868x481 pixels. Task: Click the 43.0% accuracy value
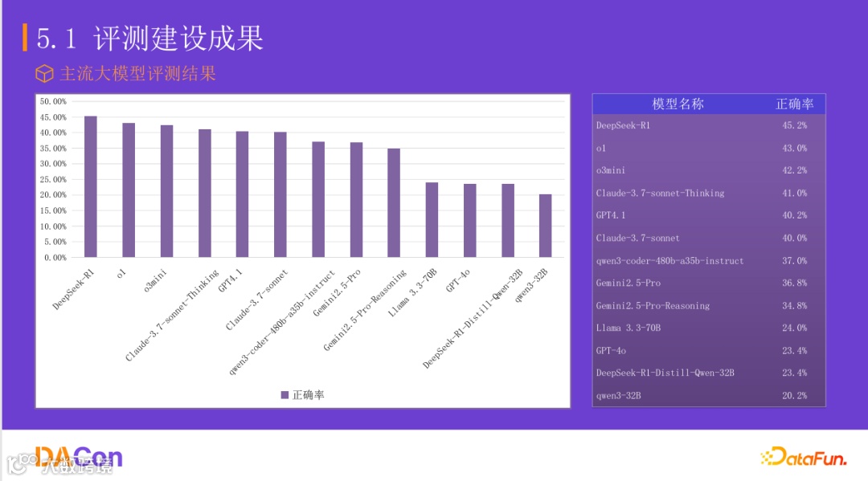point(794,149)
